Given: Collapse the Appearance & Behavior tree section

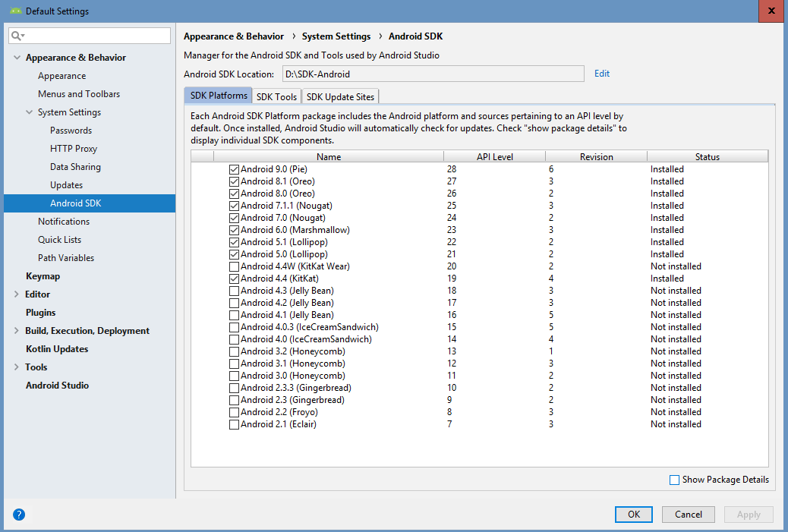Looking at the screenshot, I should pos(17,58).
